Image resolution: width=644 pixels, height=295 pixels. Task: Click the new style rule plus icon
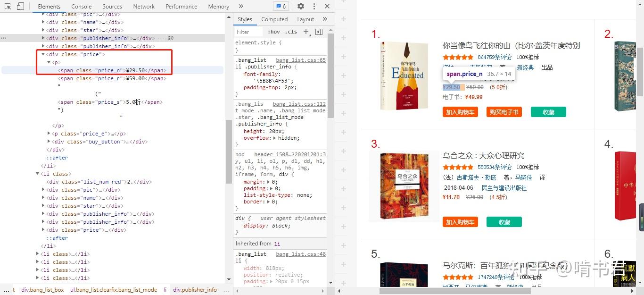coord(307,32)
